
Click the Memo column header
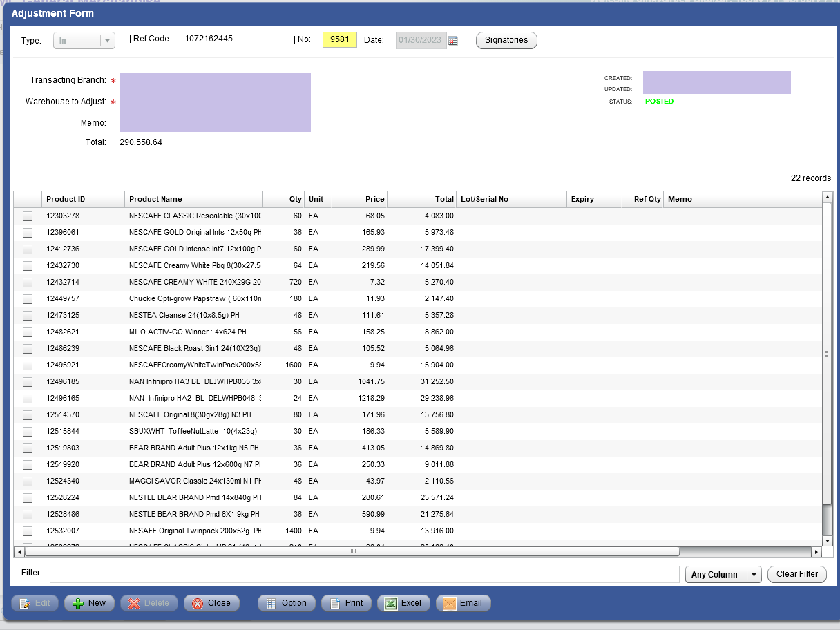743,199
